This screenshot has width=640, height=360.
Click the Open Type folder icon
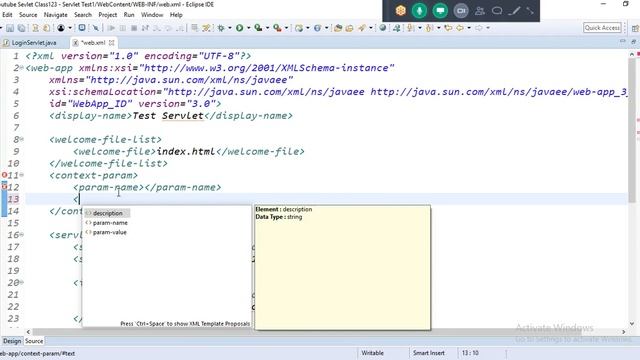pyautogui.click(x=338, y=28)
